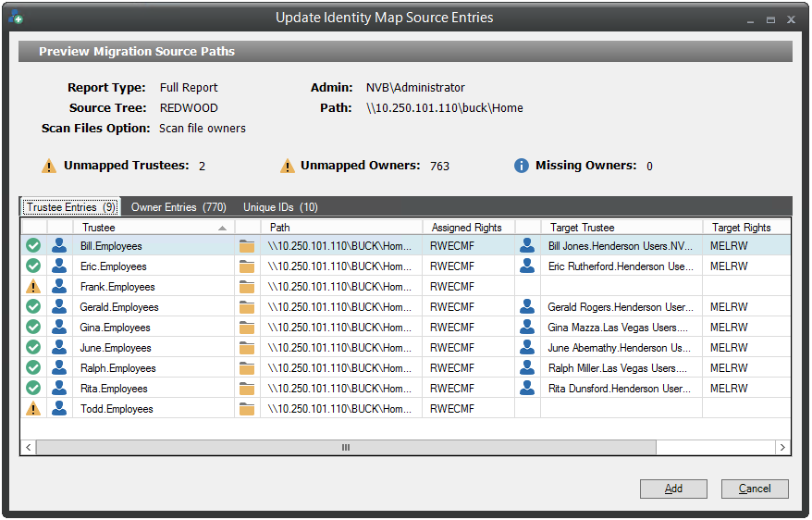This screenshot has height=520, width=812.
Task: Click the folder icon in Gina.Employees row
Action: coord(247,328)
